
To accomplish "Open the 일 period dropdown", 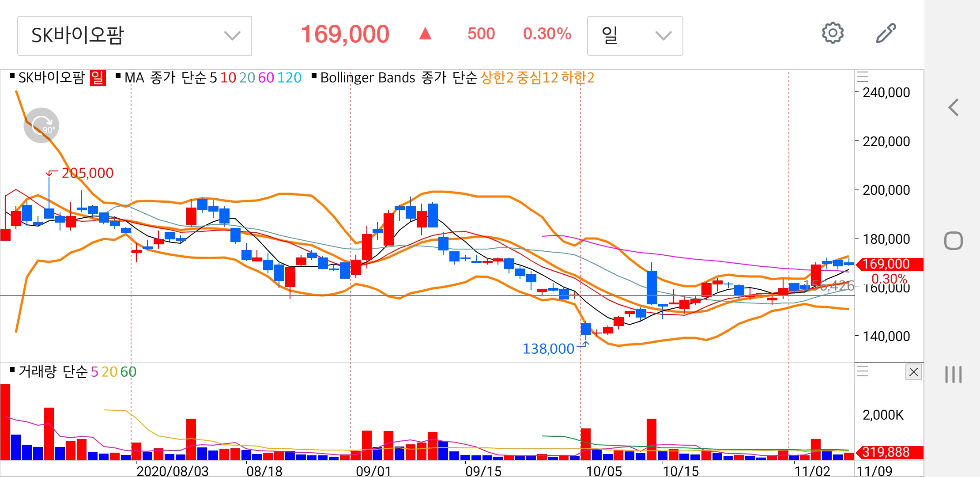I will point(635,36).
